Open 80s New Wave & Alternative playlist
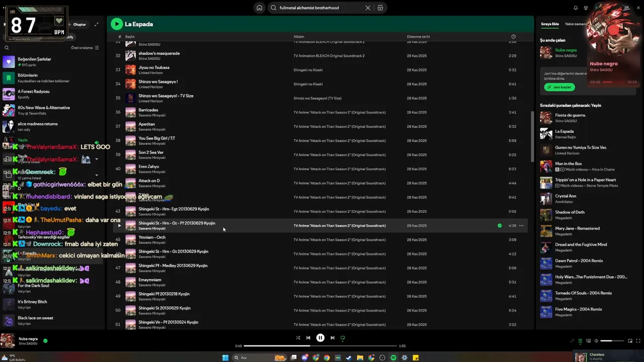Image resolution: width=644 pixels, height=362 pixels. point(53,110)
